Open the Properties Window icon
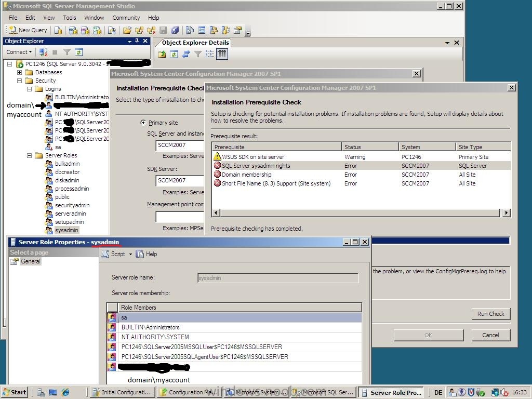532x399 pixels. point(238,31)
